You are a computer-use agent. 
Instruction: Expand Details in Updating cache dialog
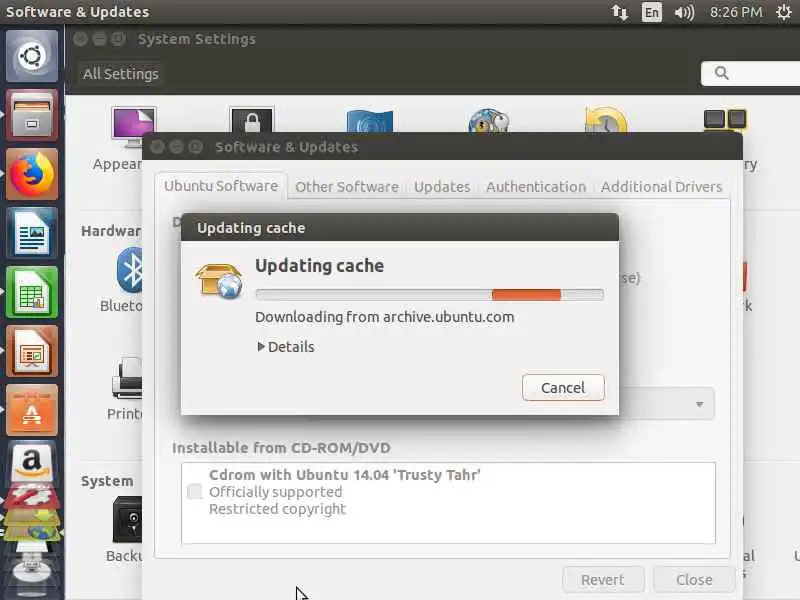[286, 347]
